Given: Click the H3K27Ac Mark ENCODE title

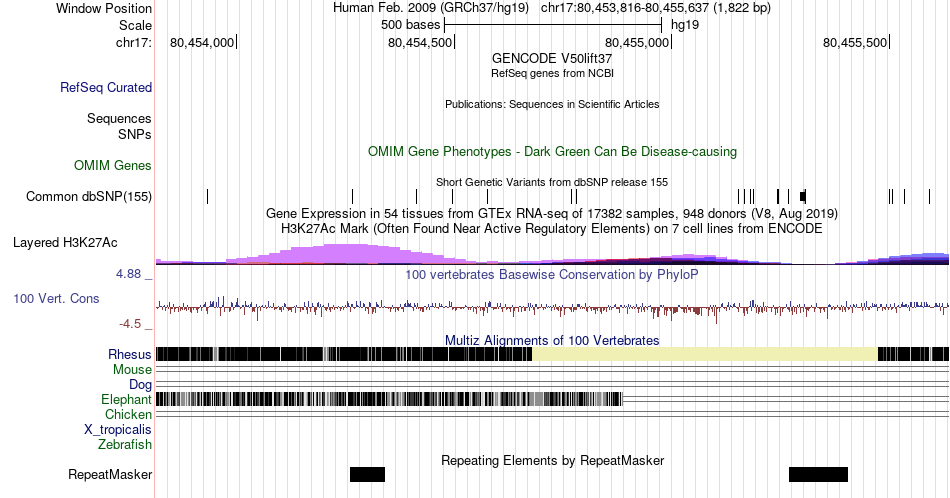Looking at the screenshot, I should click(552, 228).
